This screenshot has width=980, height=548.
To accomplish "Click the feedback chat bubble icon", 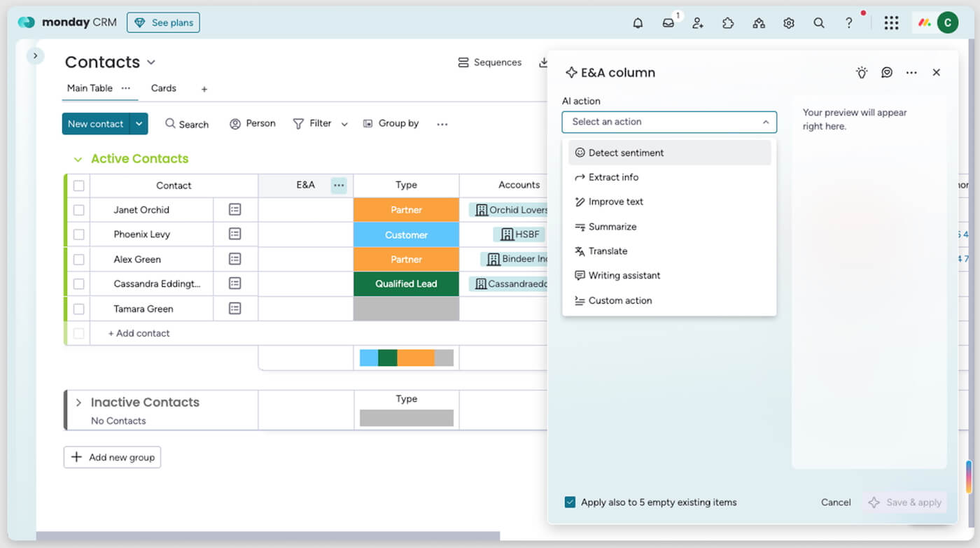I will pos(886,72).
